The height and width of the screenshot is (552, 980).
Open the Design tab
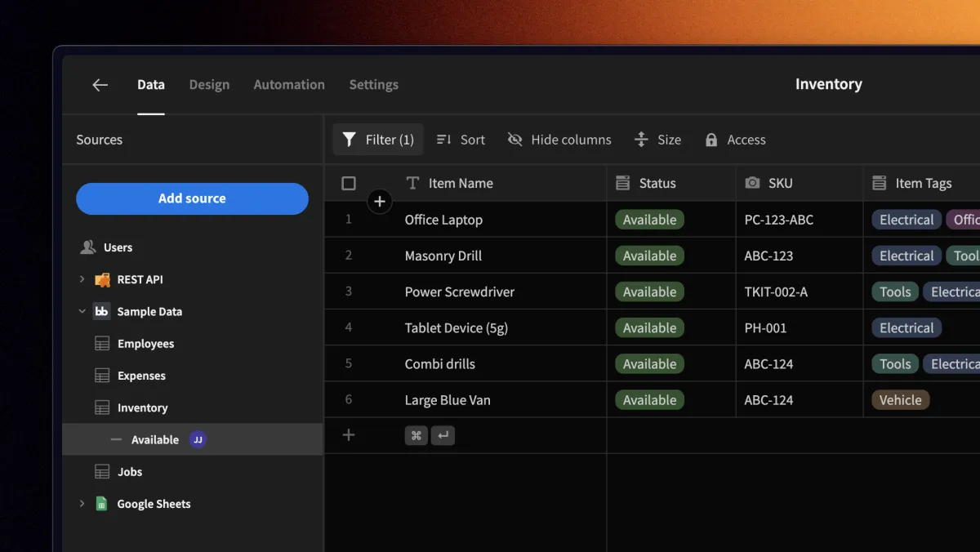point(209,84)
